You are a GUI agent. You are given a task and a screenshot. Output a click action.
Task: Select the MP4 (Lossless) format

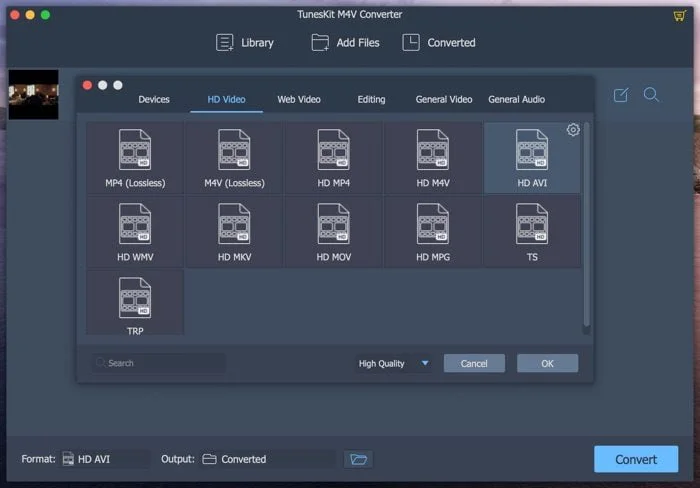point(135,158)
